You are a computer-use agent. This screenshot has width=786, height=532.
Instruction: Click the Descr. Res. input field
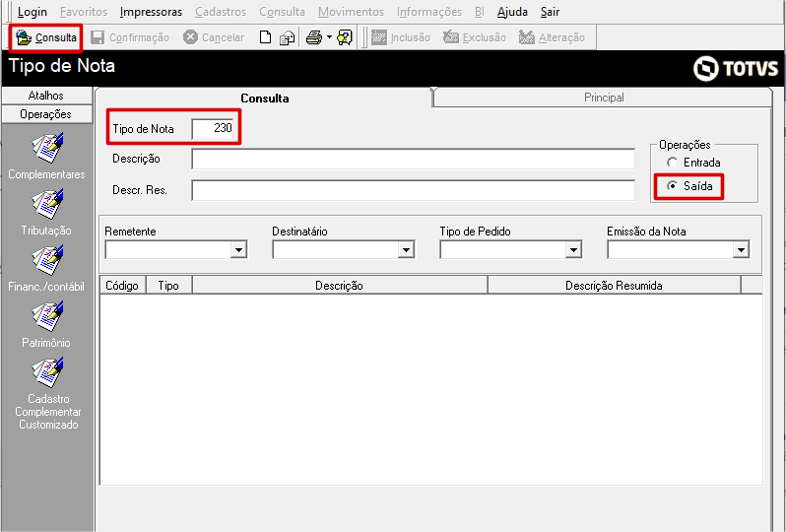[x=414, y=190]
